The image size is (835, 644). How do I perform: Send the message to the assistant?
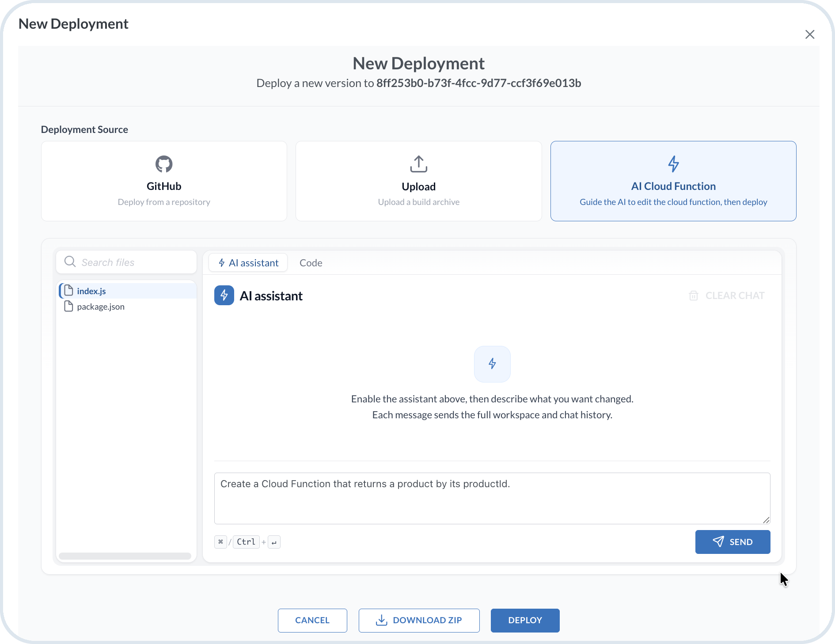tap(733, 542)
